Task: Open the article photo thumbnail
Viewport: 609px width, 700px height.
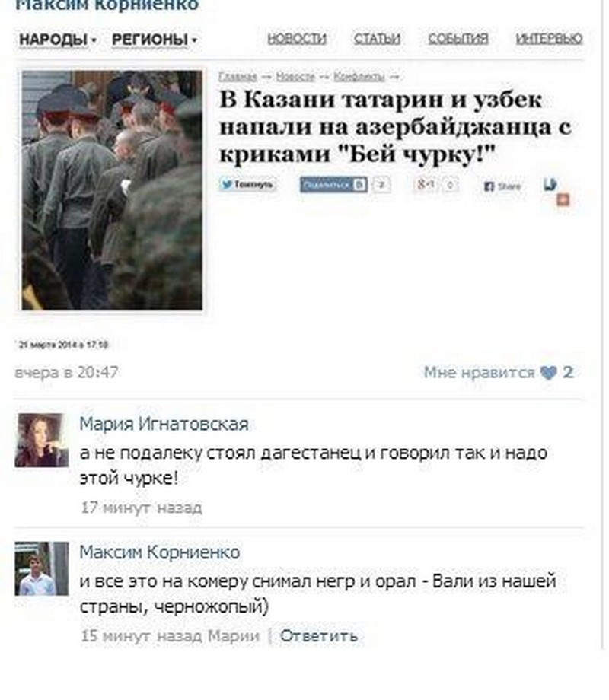Action: click(x=112, y=190)
